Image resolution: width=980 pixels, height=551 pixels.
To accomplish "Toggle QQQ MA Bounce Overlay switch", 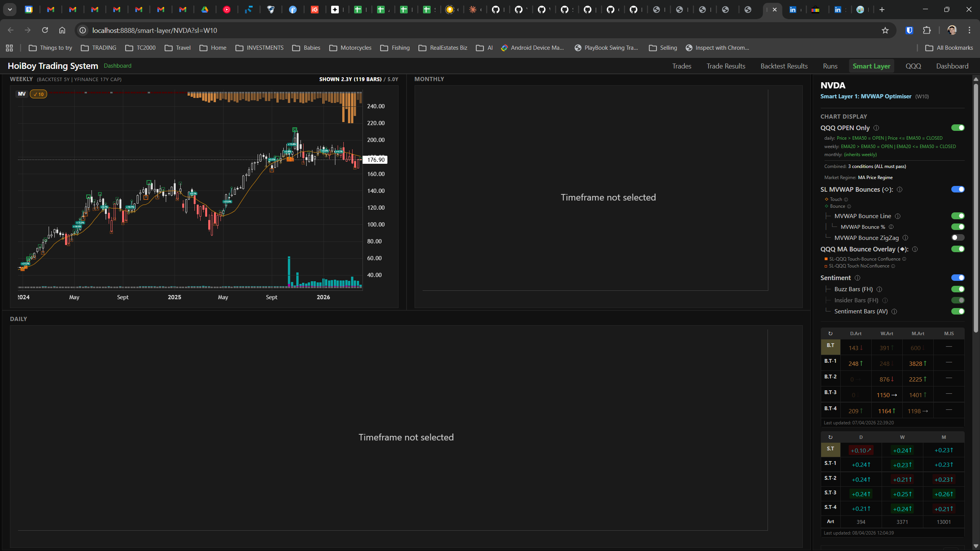I will click(958, 249).
